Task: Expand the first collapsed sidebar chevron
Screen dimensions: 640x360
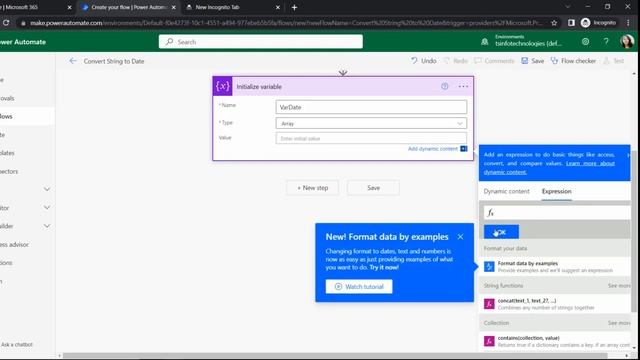Action: pos(47,189)
